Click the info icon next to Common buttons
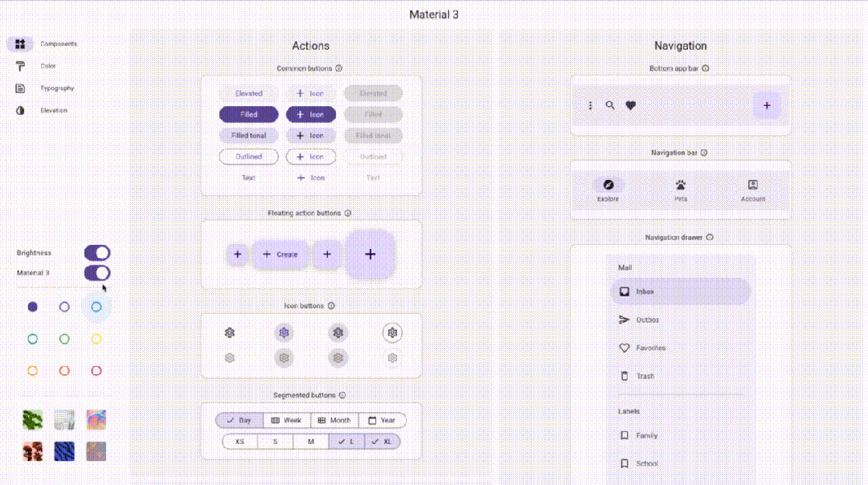The image size is (868, 485). click(339, 68)
